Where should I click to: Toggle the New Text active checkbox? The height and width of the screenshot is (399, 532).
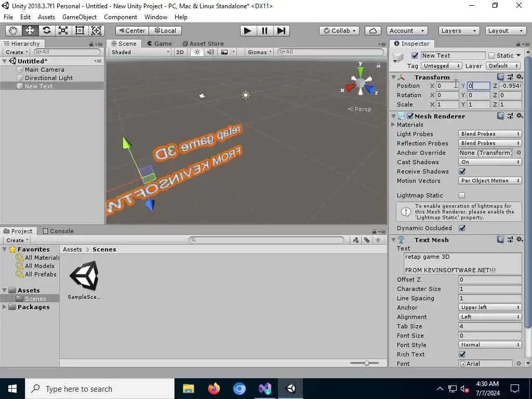(415, 55)
